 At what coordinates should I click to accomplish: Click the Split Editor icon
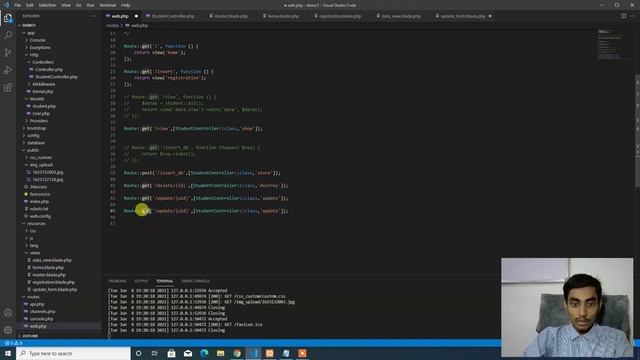tap(624, 16)
